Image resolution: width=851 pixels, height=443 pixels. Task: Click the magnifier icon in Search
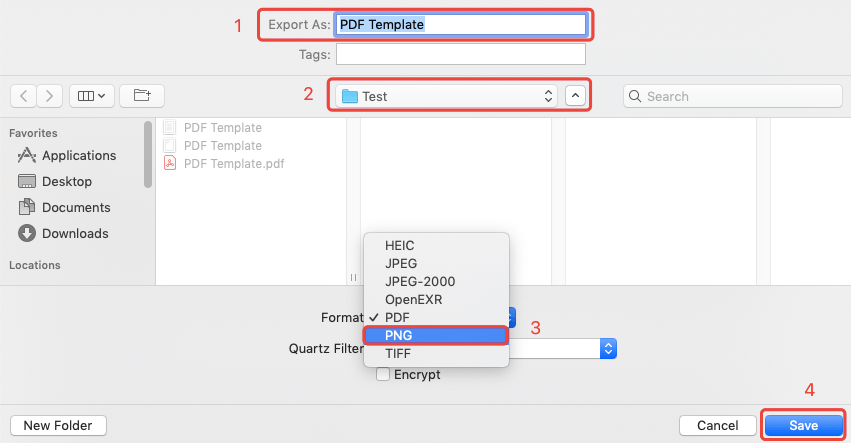click(x=635, y=96)
